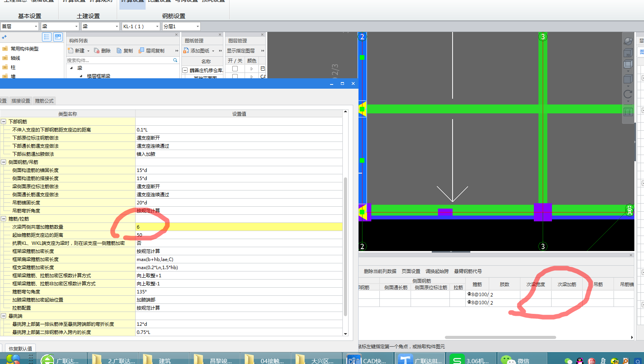Click the beam table horizontal scrollbar

point(500,337)
